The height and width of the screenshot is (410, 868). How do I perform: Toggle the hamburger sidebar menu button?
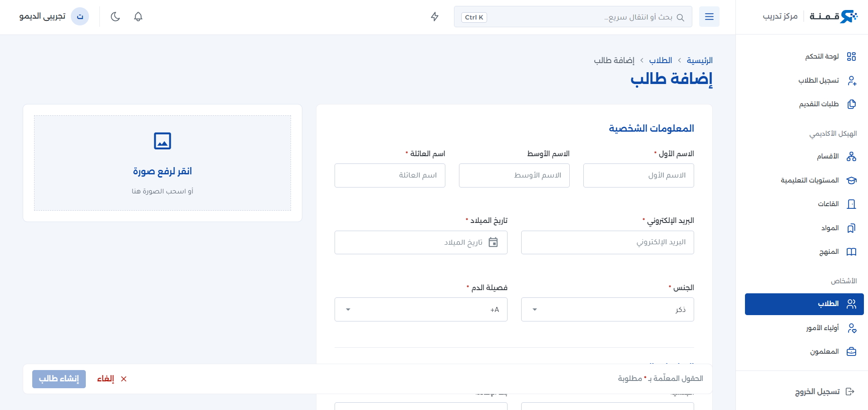[709, 17]
